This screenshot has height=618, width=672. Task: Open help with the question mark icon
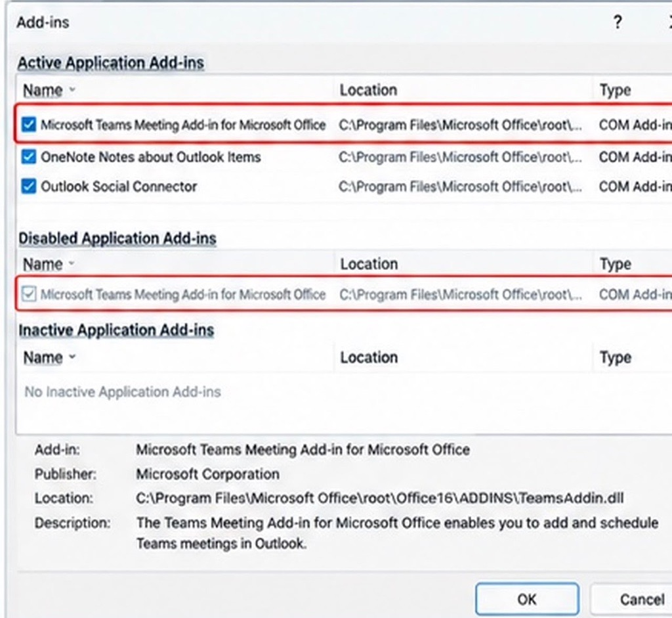click(x=618, y=22)
